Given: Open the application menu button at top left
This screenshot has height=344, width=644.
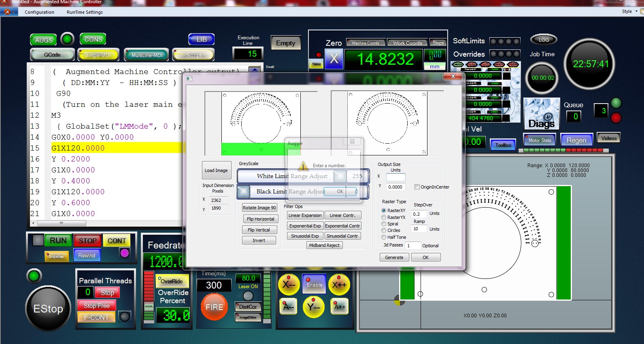Looking at the screenshot, I should pos(8,12).
